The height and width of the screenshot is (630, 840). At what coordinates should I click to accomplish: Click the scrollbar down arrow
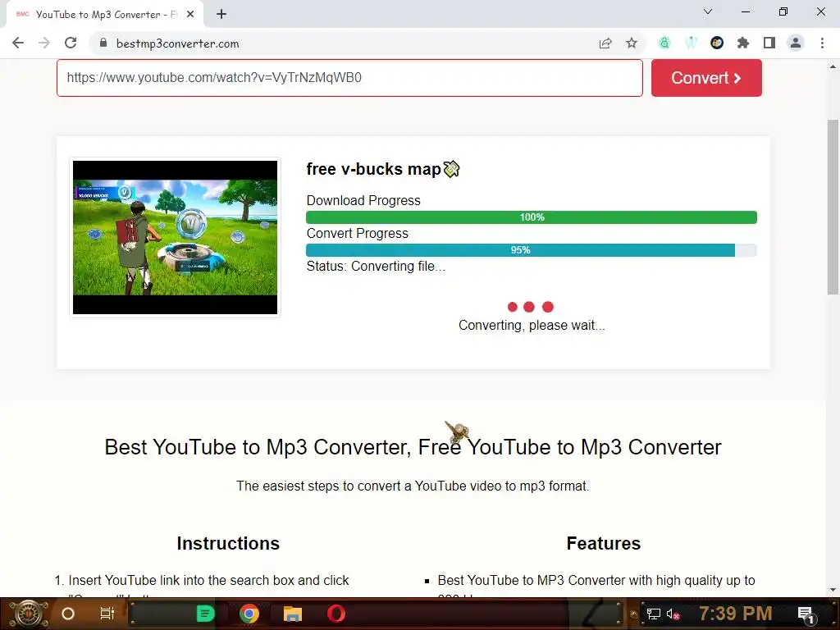coord(833,590)
